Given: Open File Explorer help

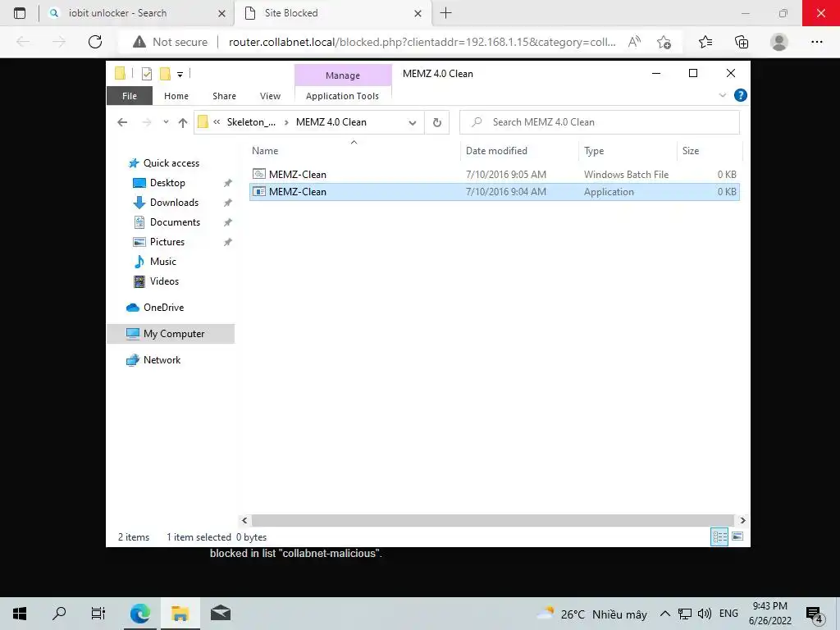Looking at the screenshot, I should pyautogui.click(x=741, y=95).
